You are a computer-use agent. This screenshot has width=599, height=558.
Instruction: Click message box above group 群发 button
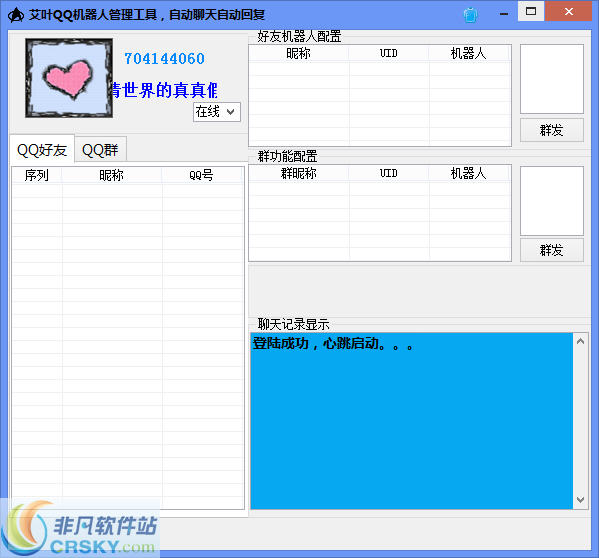(x=552, y=201)
